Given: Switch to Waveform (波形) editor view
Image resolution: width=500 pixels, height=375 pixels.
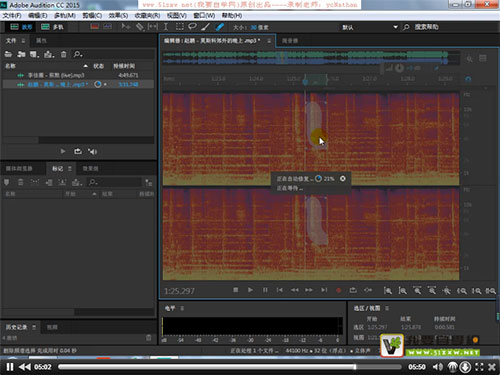Looking at the screenshot, I should 21,27.
